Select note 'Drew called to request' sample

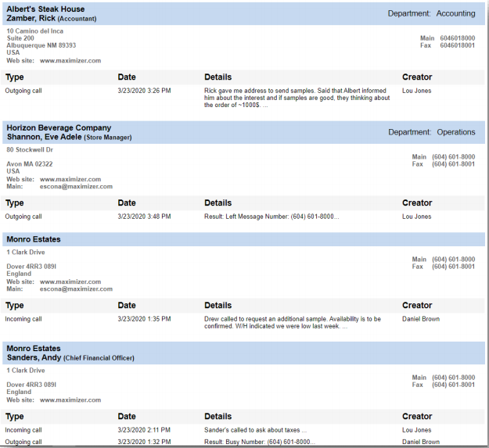click(x=293, y=323)
